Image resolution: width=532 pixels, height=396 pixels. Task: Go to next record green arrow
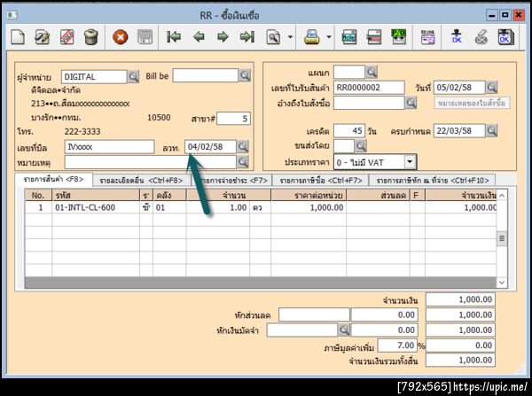(x=223, y=36)
